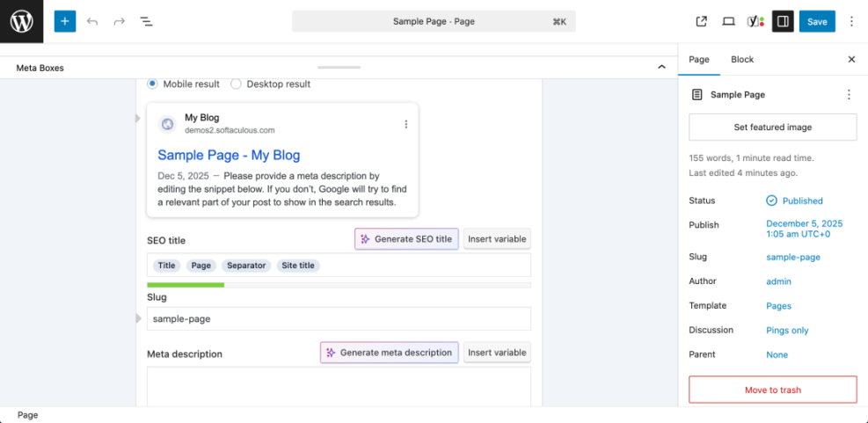
Task: Click Move to trash
Action: (772, 390)
